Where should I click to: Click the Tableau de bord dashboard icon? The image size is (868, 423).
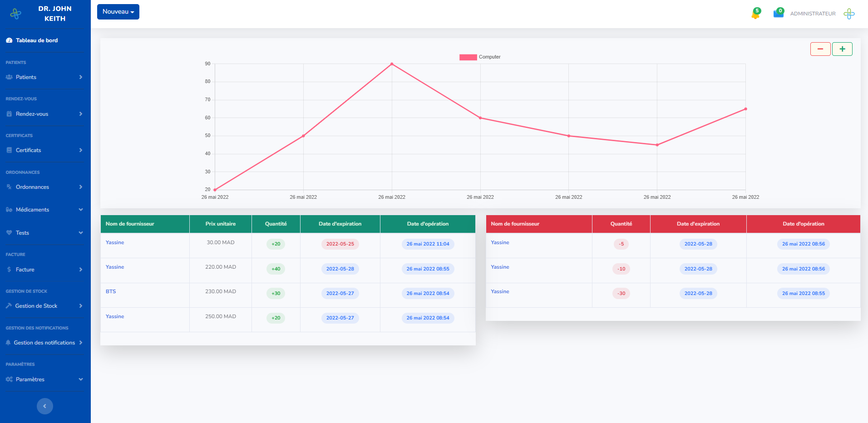9,40
